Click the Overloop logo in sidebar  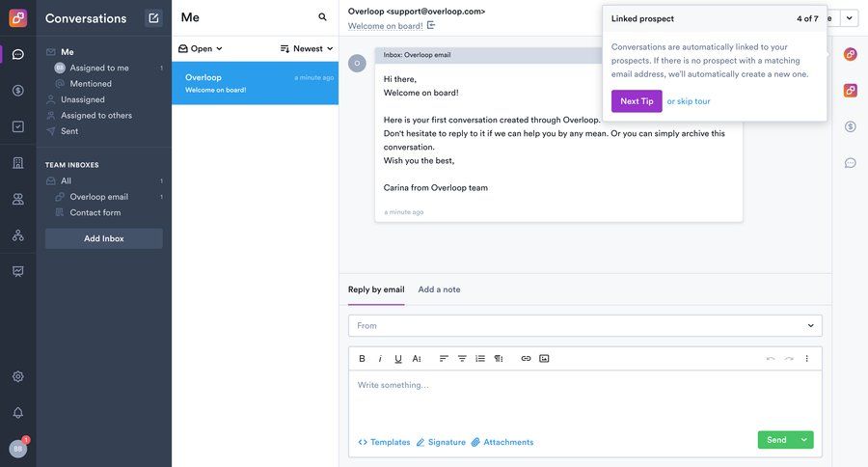point(17,17)
